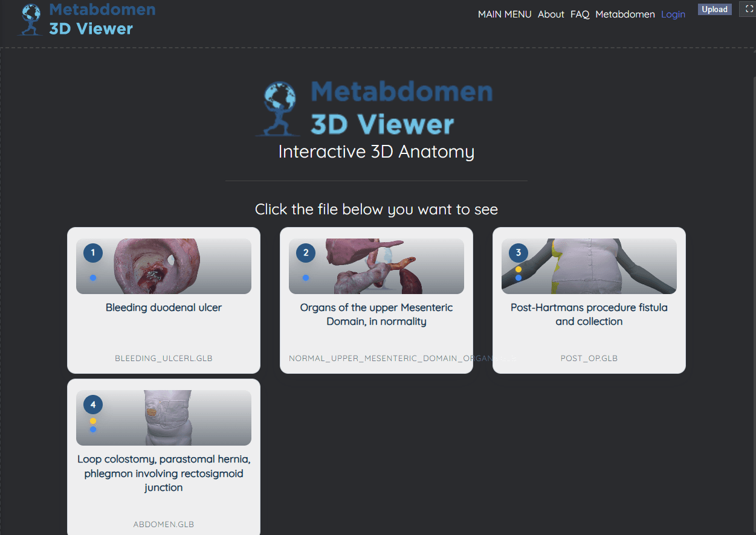Click the number 1 badge on the ulcer card
The width and height of the screenshot is (756, 535).
point(92,253)
